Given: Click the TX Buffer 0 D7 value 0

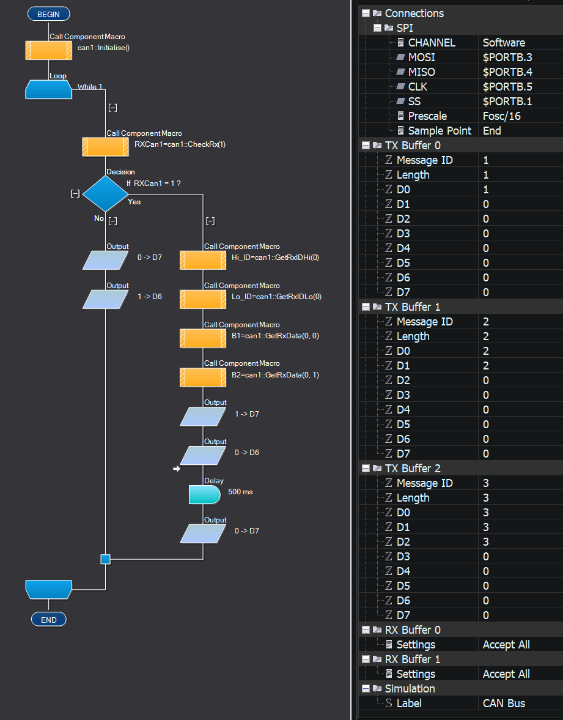Looking at the screenshot, I should click(486, 292).
